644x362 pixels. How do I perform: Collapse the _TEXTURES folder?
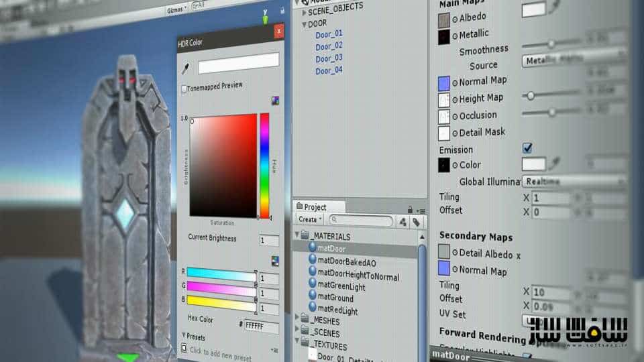297,341
